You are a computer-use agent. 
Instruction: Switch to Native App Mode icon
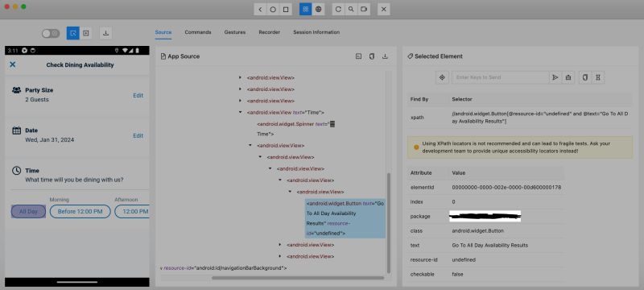coord(306,9)
